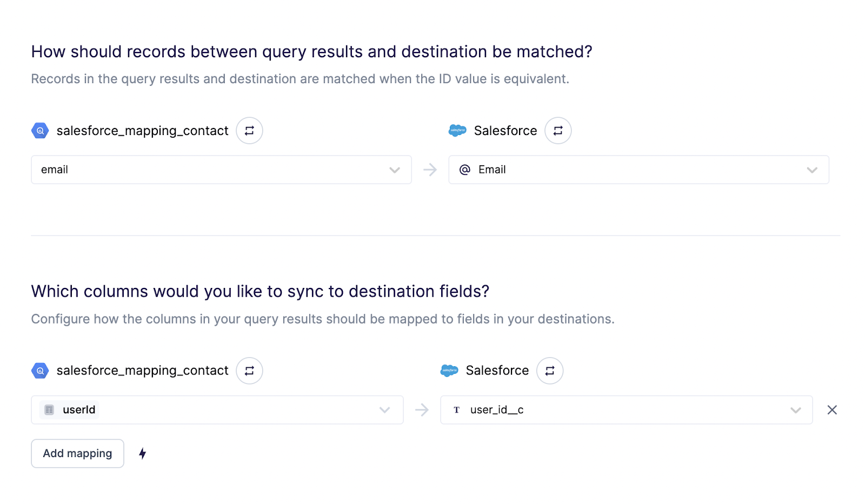Screen dimensions: 865x504
Task: Click the Add mapping button
Action: (x=77, y=453)
